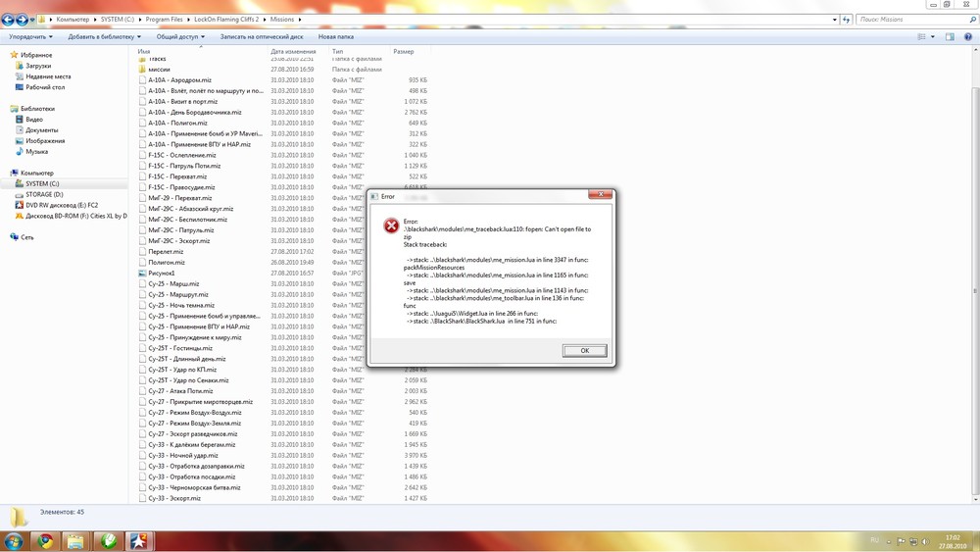Select file Су-25Т - Гостинцы.miz

(180, 348)
